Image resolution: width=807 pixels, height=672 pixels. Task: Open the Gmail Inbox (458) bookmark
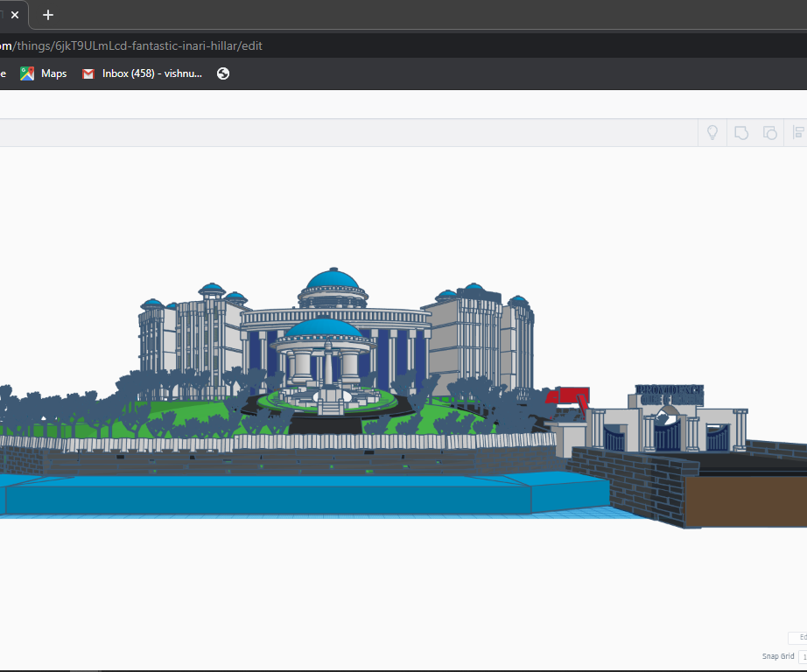point(142,73)
